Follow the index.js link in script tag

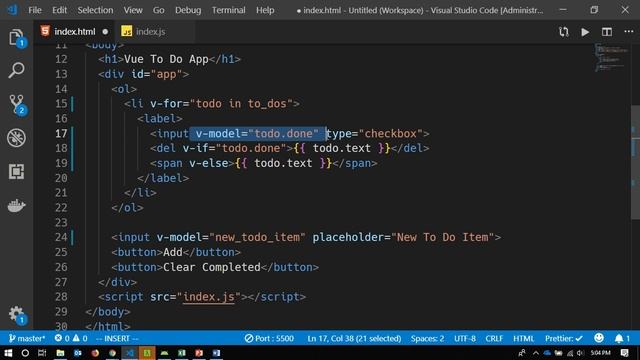click(x=209, y=297)
